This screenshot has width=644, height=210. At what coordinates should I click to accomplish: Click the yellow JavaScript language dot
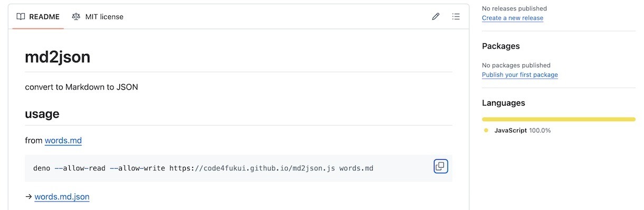(x=486, y=130)
